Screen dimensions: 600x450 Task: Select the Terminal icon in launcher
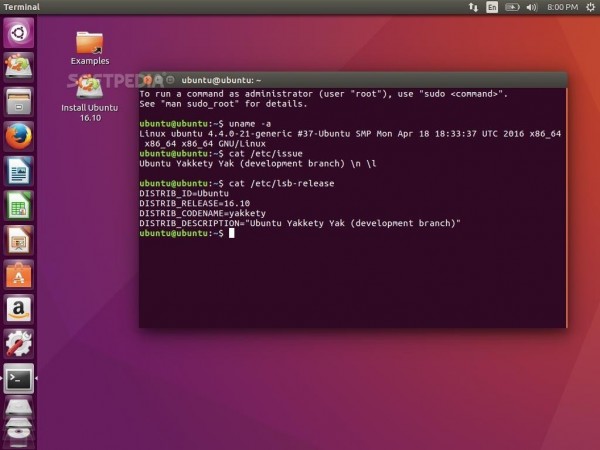[x=18, y=378]
